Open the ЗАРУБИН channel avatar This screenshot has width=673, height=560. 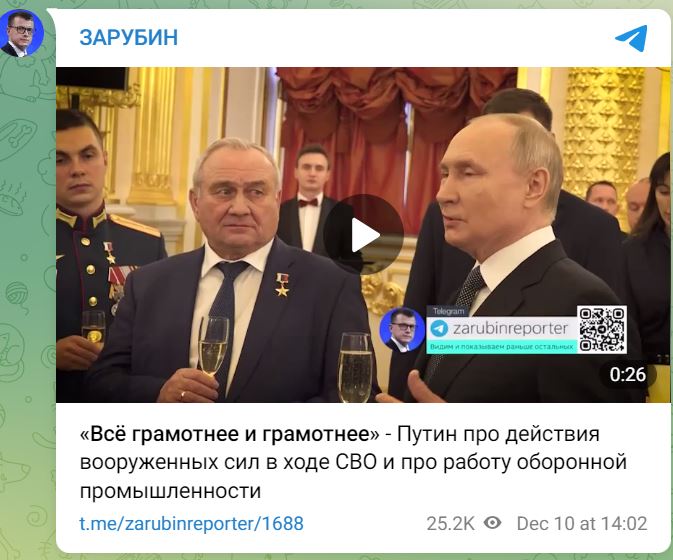coord(21,33)
